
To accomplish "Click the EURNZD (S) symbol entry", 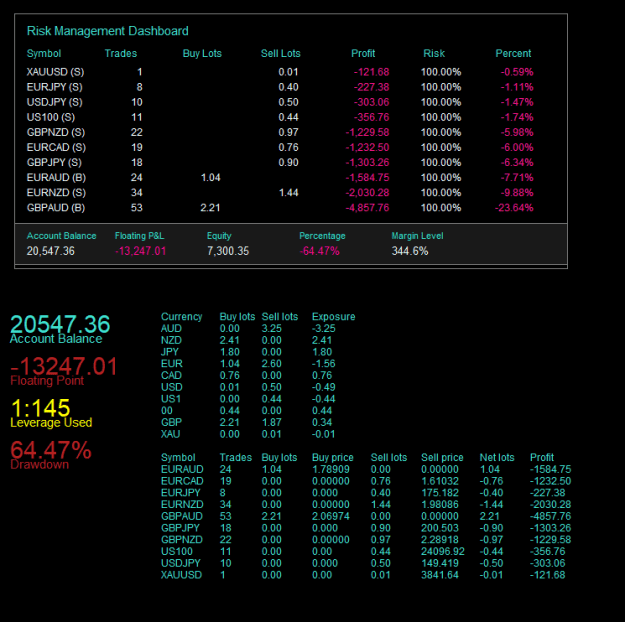I will point(56,193).
